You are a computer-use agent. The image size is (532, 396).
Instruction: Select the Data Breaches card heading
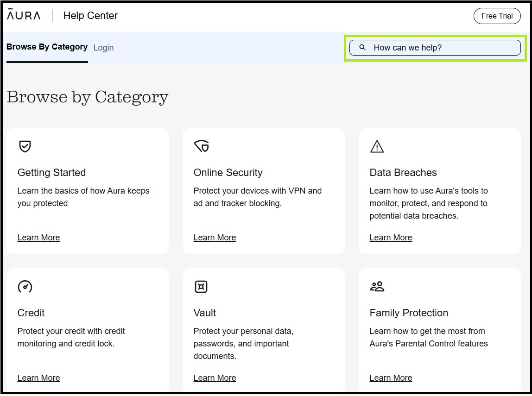tap(403, 173)
